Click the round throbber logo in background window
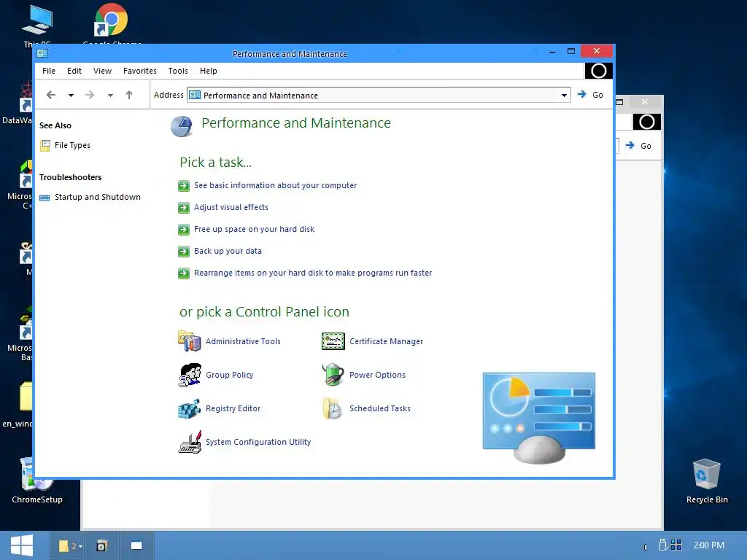The image size is (747, 560). click(x=646, y=122)
